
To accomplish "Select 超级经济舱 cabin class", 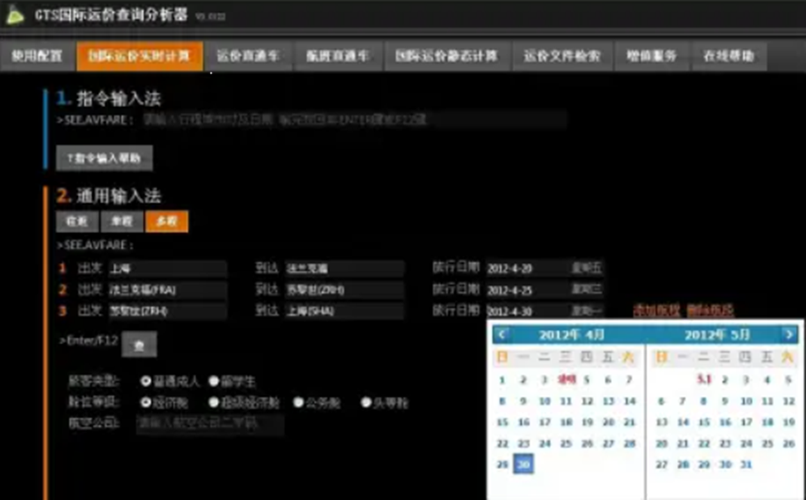I will (214, 402).
